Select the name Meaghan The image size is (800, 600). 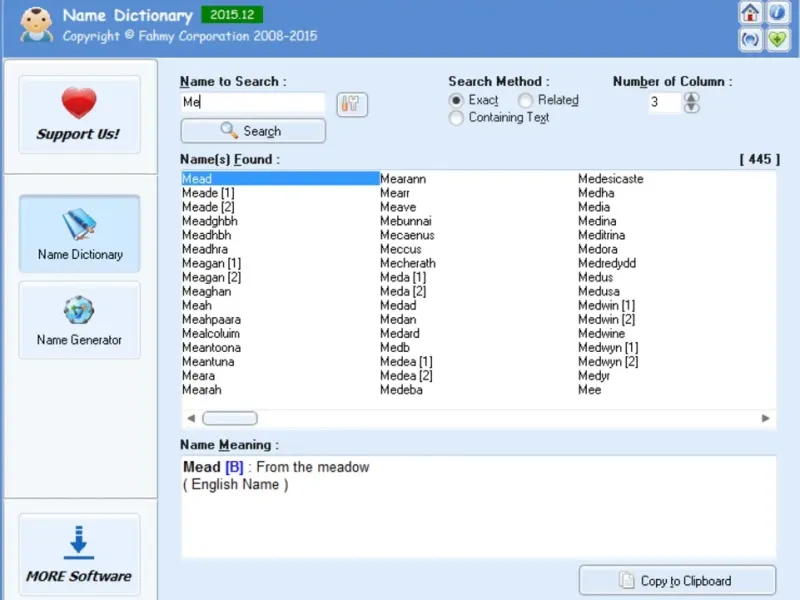pyautogui.click(x=207, y=291)
